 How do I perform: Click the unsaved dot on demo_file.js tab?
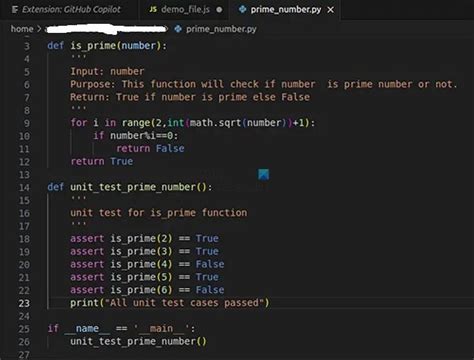pyautogui.click(x=219, y=10)
